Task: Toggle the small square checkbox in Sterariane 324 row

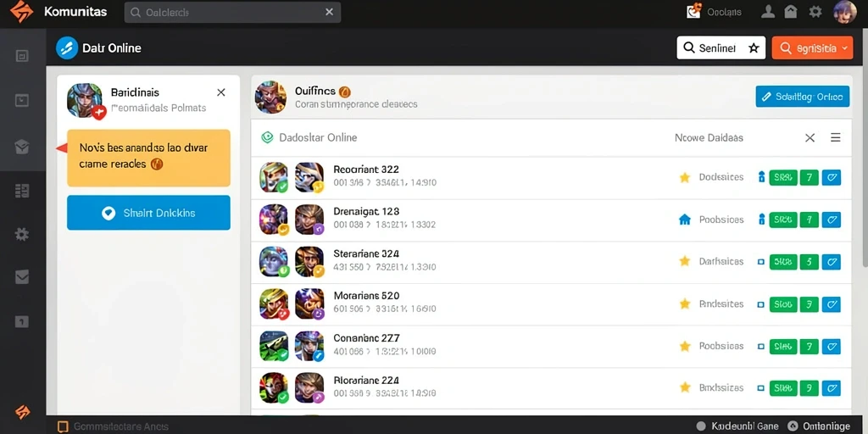Action: (760, 262)
